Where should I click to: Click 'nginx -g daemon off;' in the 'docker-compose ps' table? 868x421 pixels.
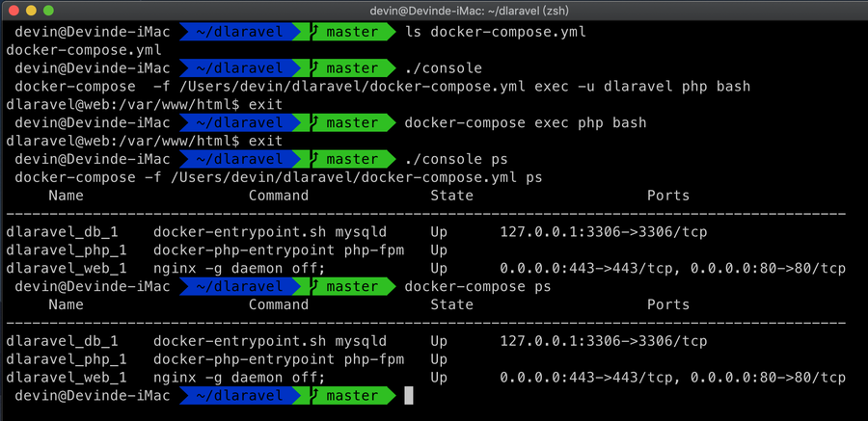(239, 378)
